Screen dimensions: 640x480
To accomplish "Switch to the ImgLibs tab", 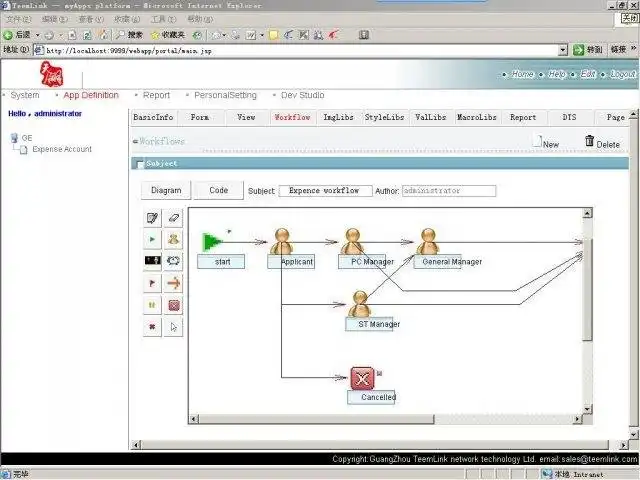I will coord(338,117).
